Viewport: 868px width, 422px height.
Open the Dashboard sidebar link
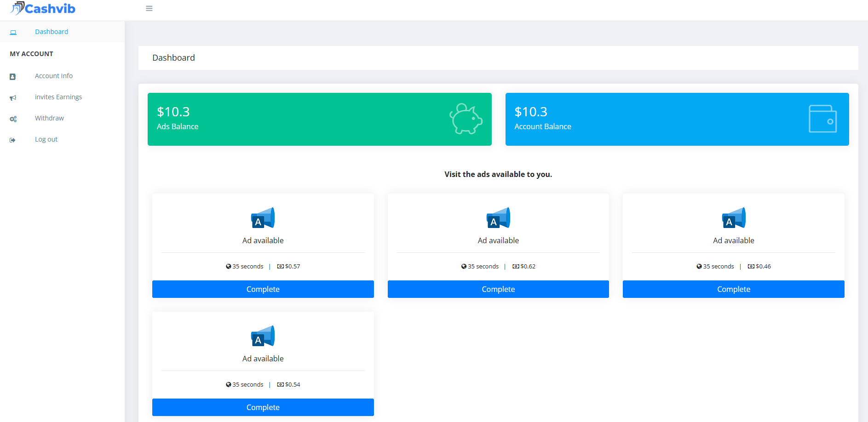pyautogui.click(x=52, y=32)
